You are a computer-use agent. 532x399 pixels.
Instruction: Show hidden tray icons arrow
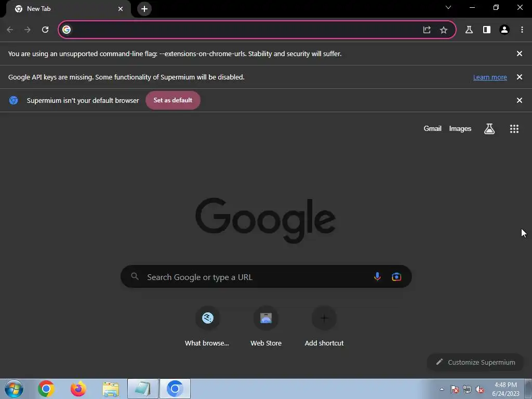coord(442,389)
